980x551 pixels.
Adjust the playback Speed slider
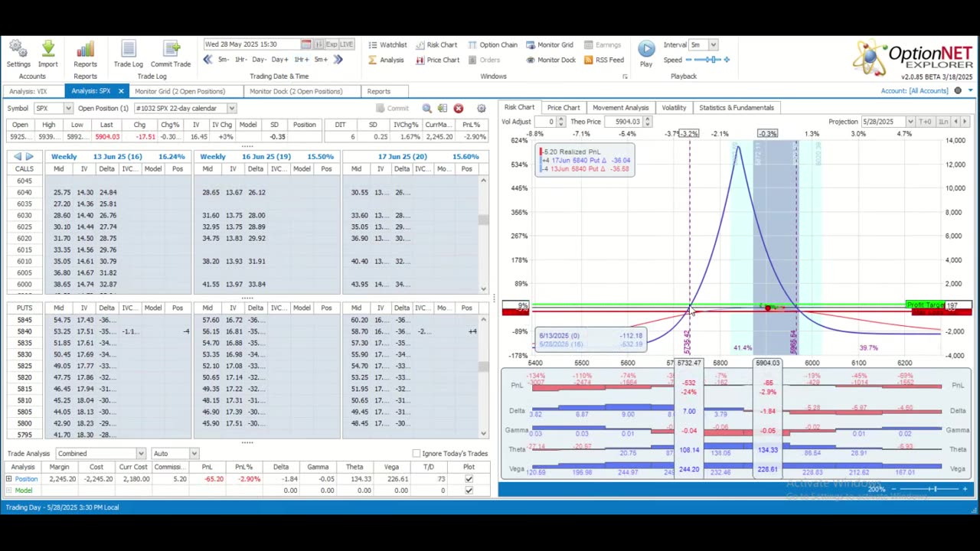pos(713,60)
